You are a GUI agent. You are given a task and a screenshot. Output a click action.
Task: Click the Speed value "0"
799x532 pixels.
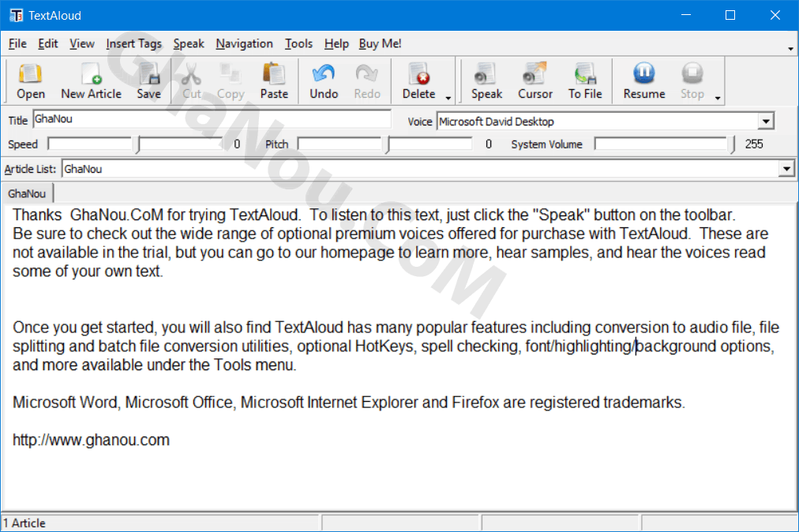click(x=237, y=144)
